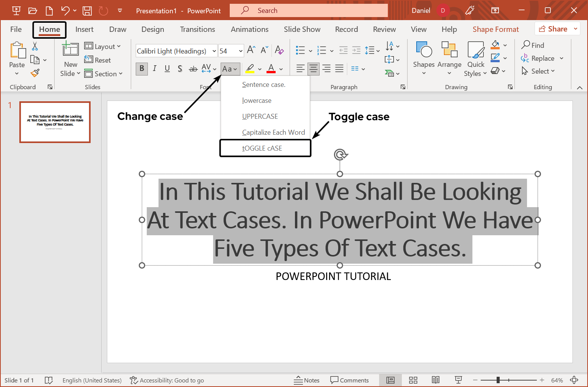Switch to Slide Sorter view
Screen dimensions: 588x387
[x=413, y=380]
